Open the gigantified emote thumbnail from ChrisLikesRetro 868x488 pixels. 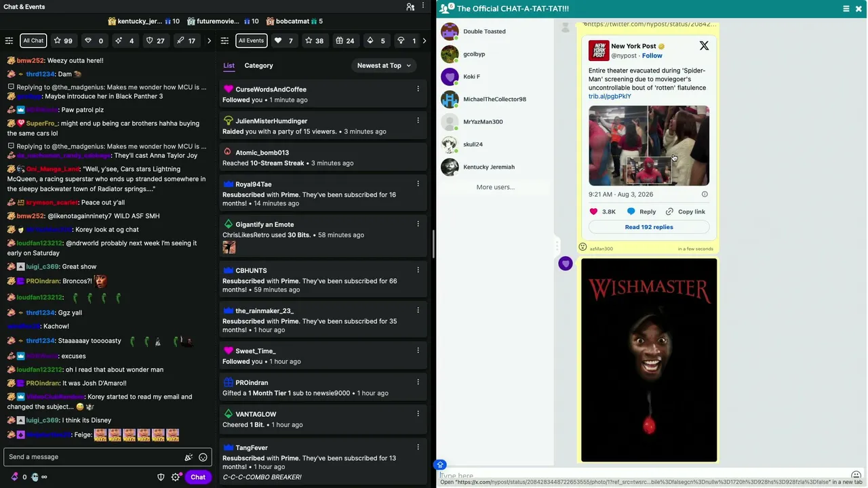[x=229, y=248]
